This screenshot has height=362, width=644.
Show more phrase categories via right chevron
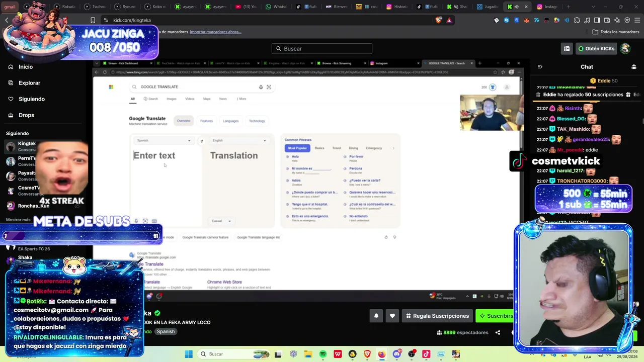[393, 148]
